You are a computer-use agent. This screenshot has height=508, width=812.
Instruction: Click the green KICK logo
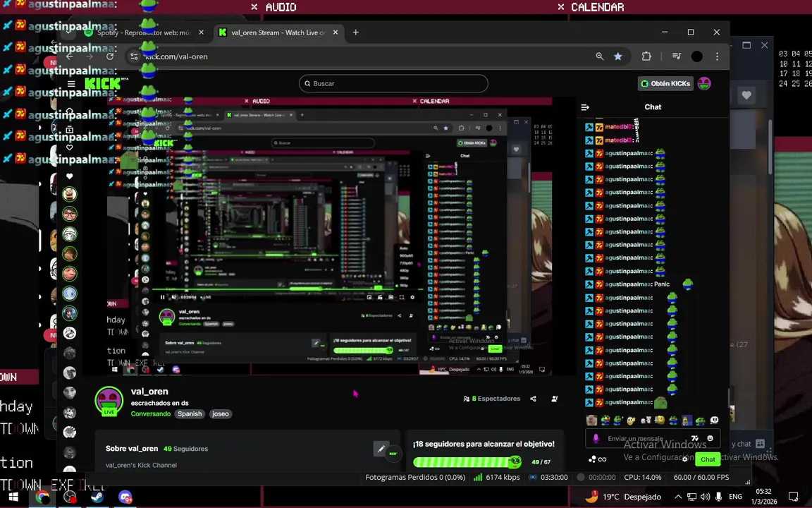tap(103, 83)
